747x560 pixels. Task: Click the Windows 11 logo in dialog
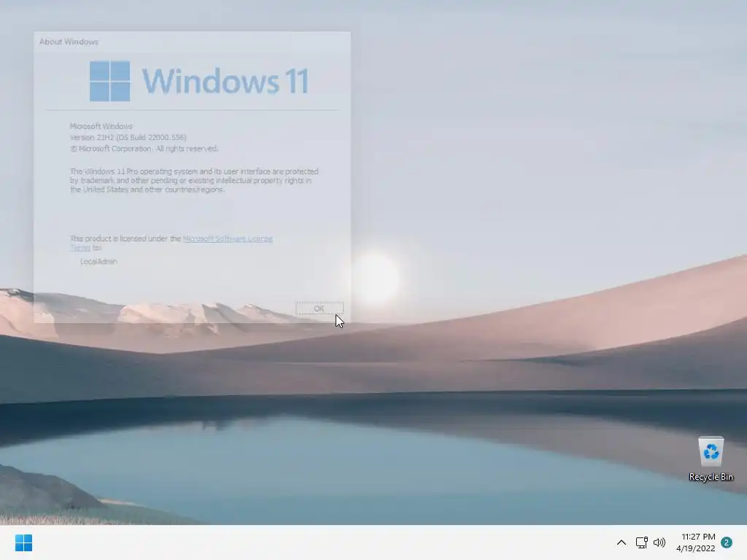199,81
